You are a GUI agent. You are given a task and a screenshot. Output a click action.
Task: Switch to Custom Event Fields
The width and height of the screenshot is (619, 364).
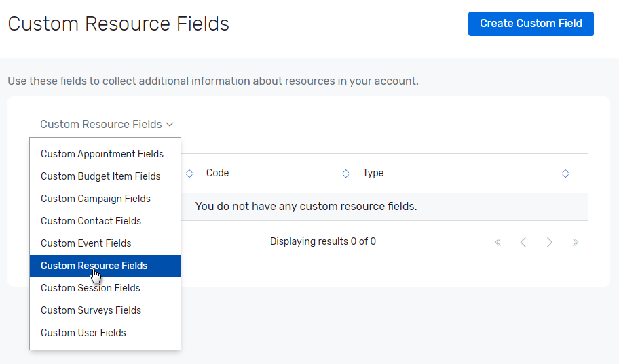(105, 243)
